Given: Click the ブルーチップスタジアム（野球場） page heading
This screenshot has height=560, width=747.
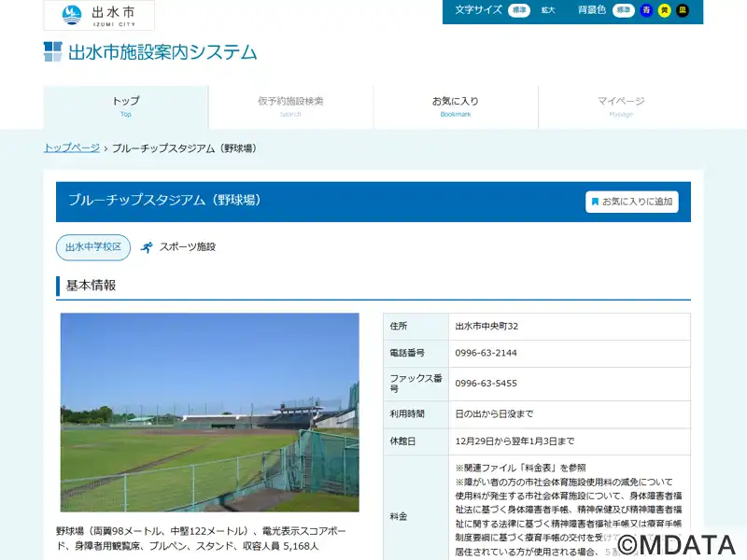Looking at the screenshot, I should [165, 200].
